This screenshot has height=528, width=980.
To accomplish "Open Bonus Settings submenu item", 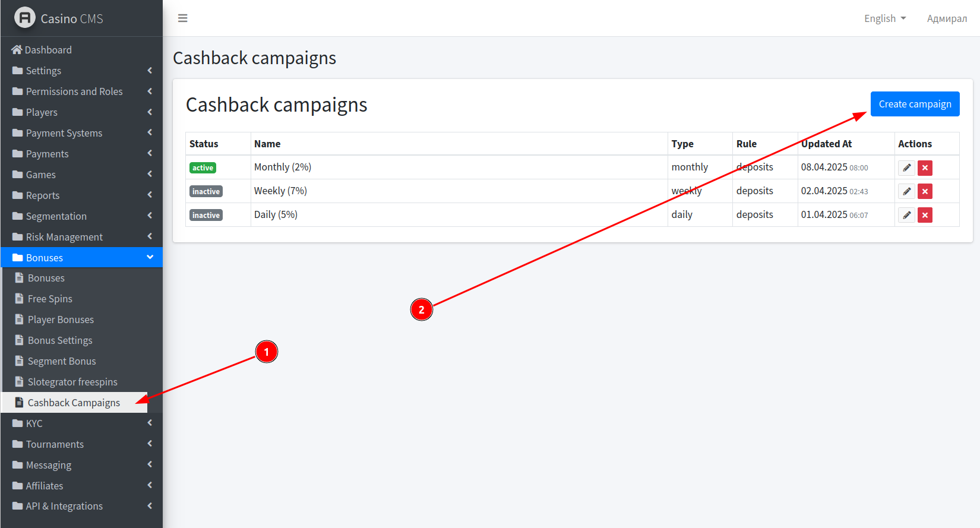I will (x=60, y=340).
